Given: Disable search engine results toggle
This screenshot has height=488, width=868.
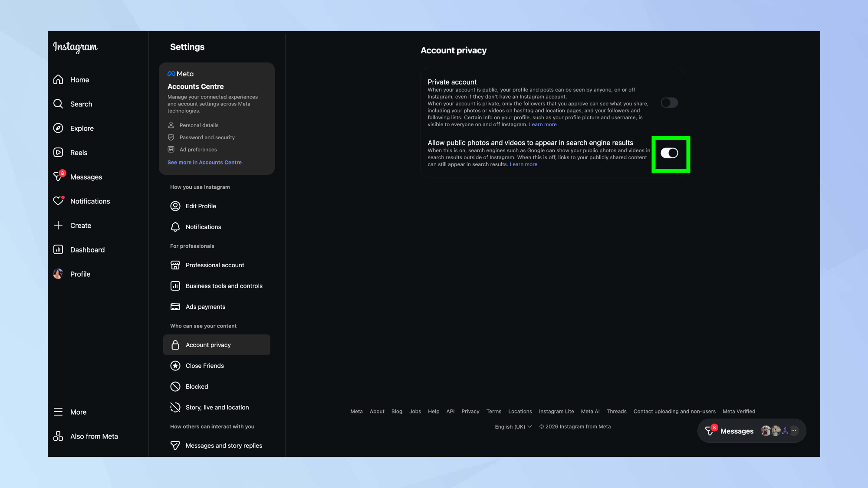Looking at the screenshot, I should point(669,153).
